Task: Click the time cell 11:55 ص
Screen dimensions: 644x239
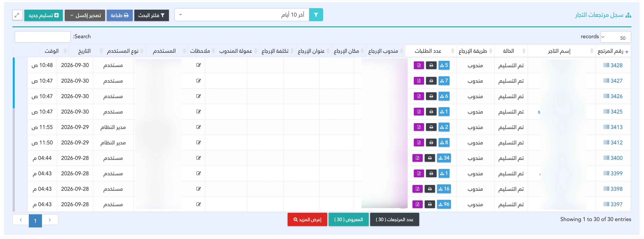Action: [x=42, y=127]
